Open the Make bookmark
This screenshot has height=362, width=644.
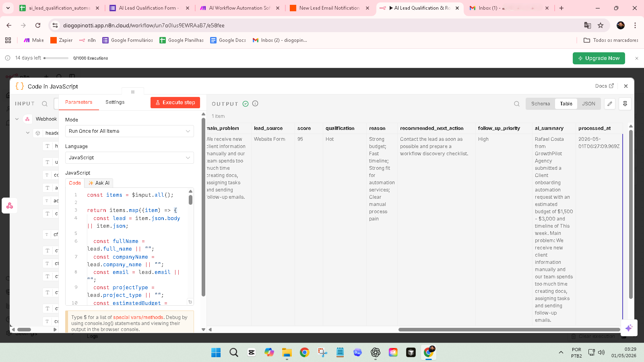point(34,40)
